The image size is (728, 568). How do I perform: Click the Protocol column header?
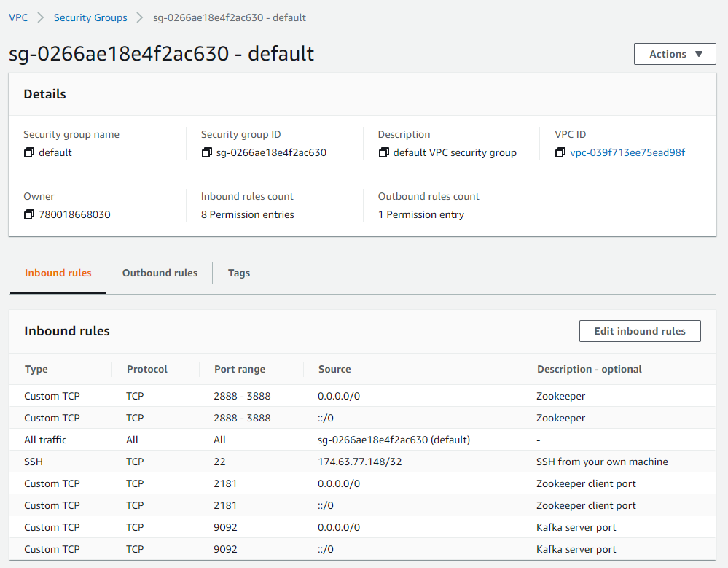[147, 370]
